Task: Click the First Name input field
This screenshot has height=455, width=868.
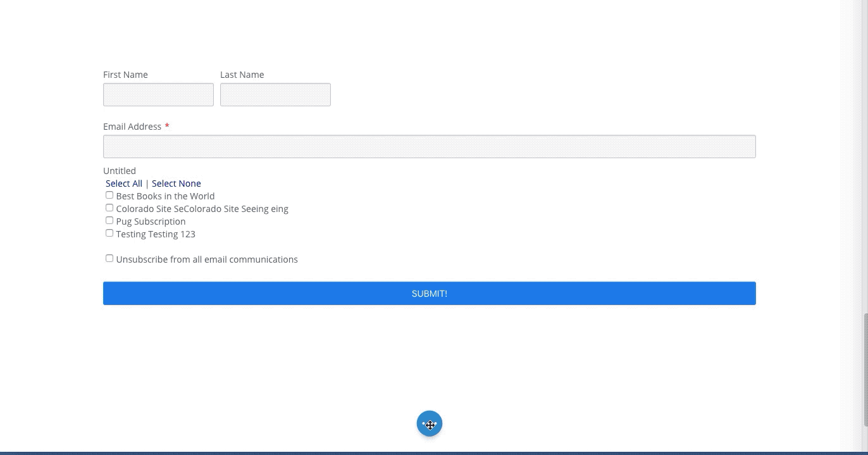Action: click(x=158, y=94)
